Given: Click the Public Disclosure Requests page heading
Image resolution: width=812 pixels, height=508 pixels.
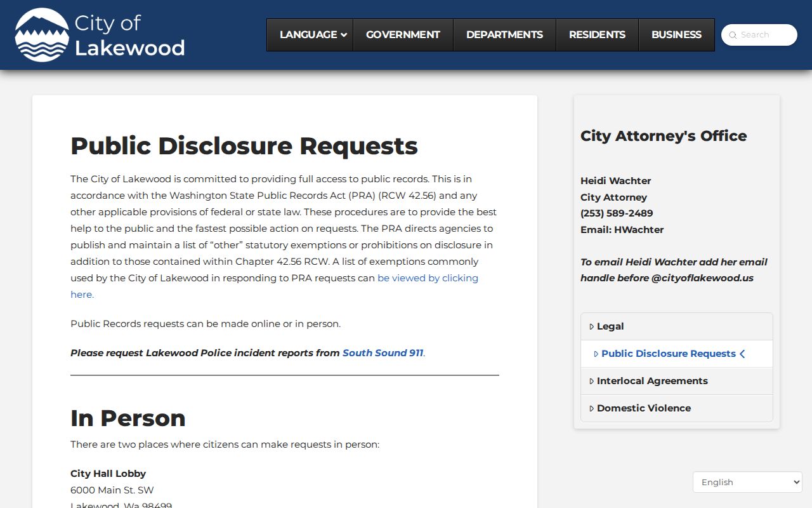Looking at the screenshot, I should tap(244, 146).
